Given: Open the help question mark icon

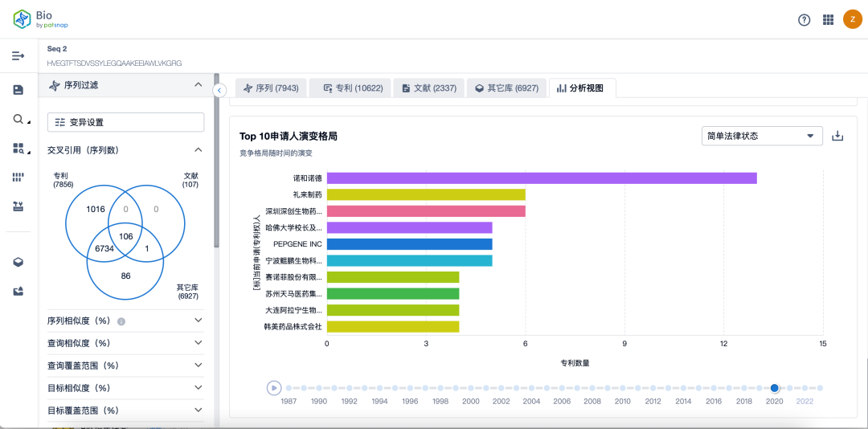Looking at the screenshot, I should (804, 20).
